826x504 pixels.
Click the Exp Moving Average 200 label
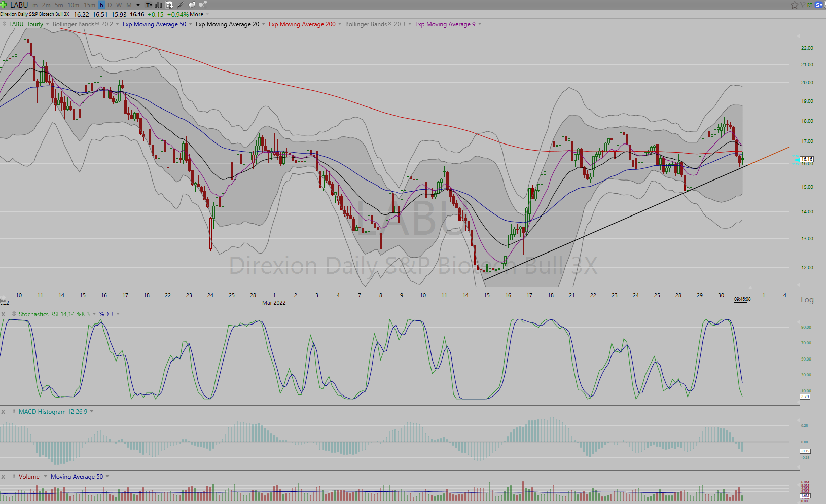pos(302,24)
